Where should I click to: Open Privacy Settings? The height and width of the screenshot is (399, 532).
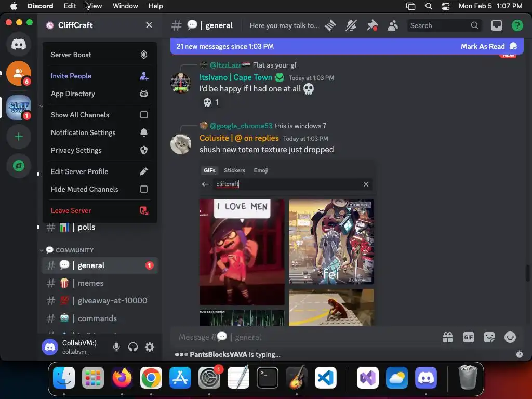[x=99, y=150]
